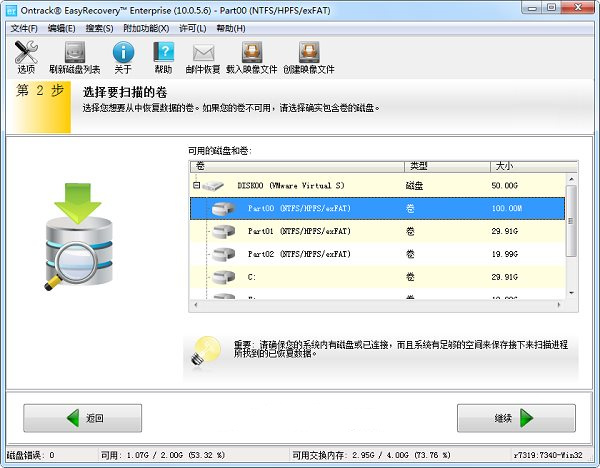Click the 100.00M size value
This screenshot has height=468, width=600.
point(507,209)
